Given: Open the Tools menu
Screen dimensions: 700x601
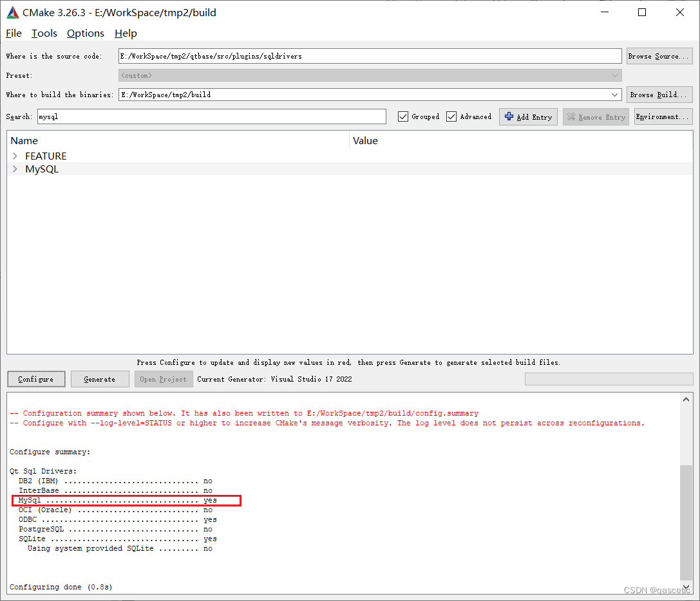Looking at the screenshot, I should click(44, 33).
